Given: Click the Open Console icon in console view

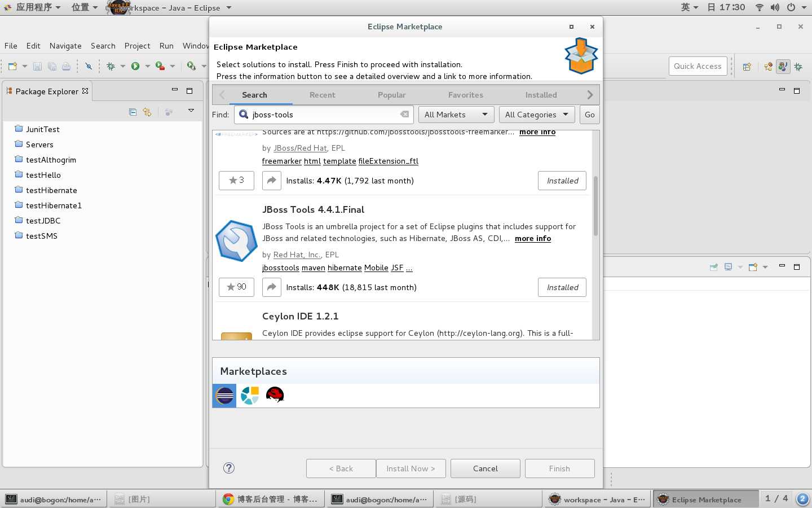Looking at the screenshot, I should (753, 267).
